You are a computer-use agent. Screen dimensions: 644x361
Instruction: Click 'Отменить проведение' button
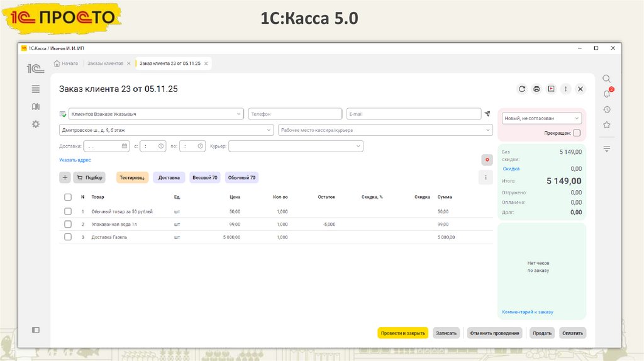click(x=494, y=333)
